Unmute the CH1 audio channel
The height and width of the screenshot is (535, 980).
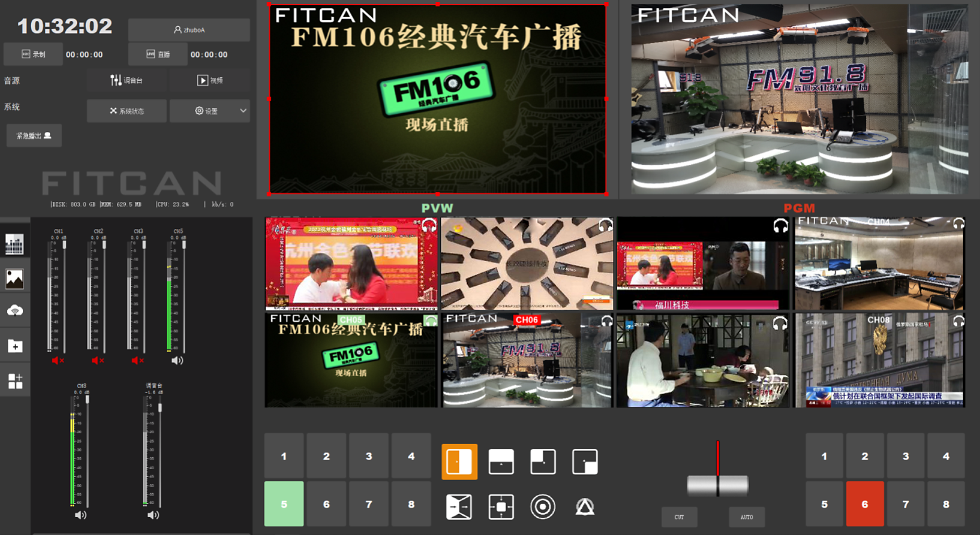[x=57, y=360]
